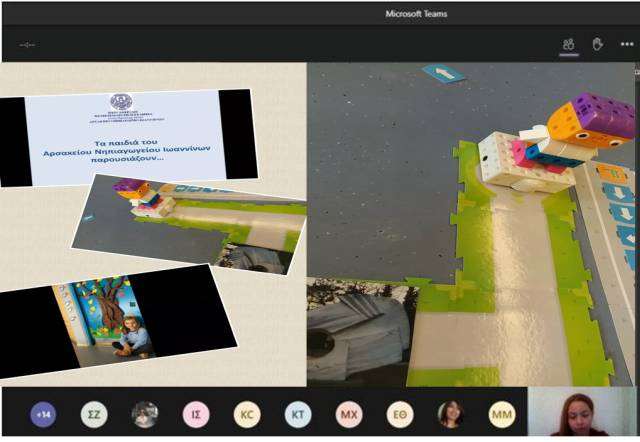Raise your hand in the meeting
This screenshot has height=442, width=640.
click(x=598, y=44)
